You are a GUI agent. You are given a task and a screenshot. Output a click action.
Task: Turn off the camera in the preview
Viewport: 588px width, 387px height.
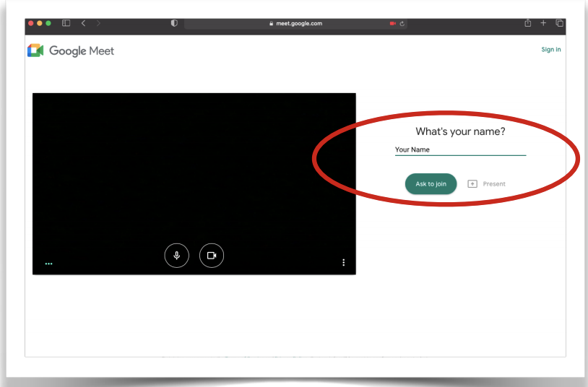coord(212,256)
